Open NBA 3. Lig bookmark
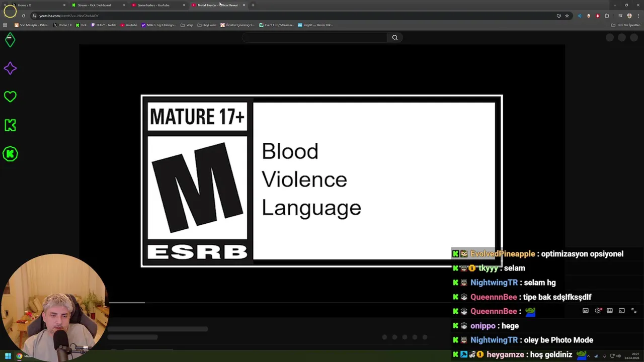Image resolution: width=644 pixels, height=362 pixels. pyautogui.click(x=158, y=25)
